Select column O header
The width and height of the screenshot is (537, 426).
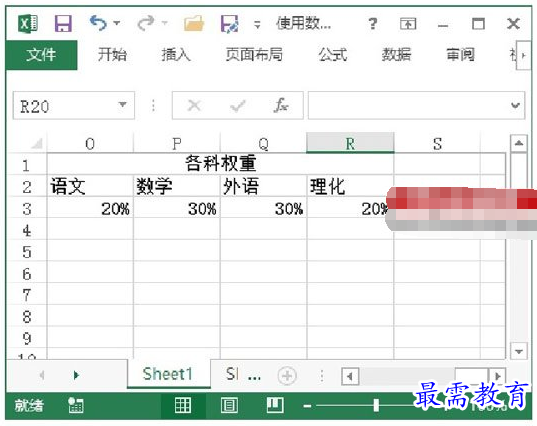tap(90, 143)
